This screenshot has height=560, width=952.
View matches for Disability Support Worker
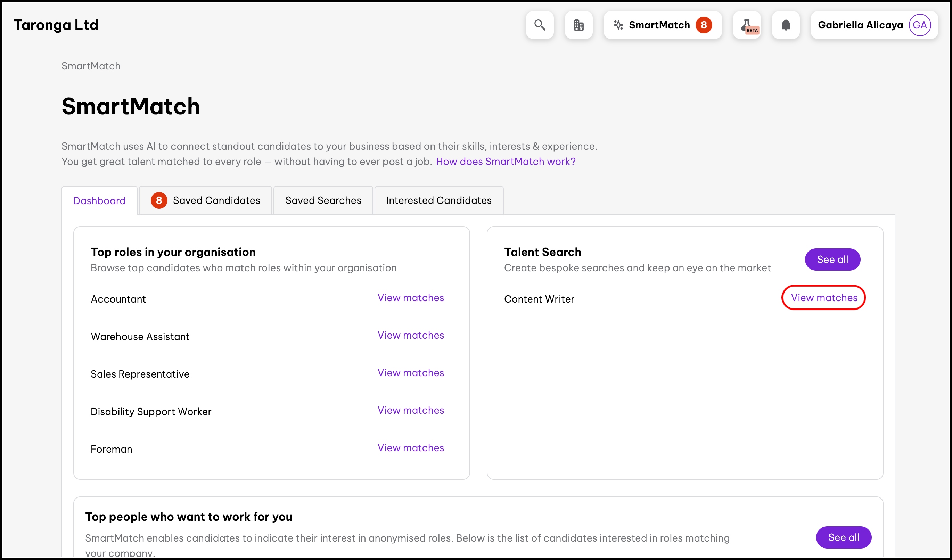pos(411,410)
